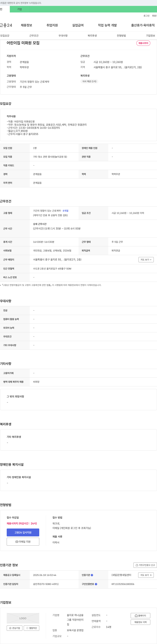Open the 직업 능력 개발 menu

(x=107, y=25)
